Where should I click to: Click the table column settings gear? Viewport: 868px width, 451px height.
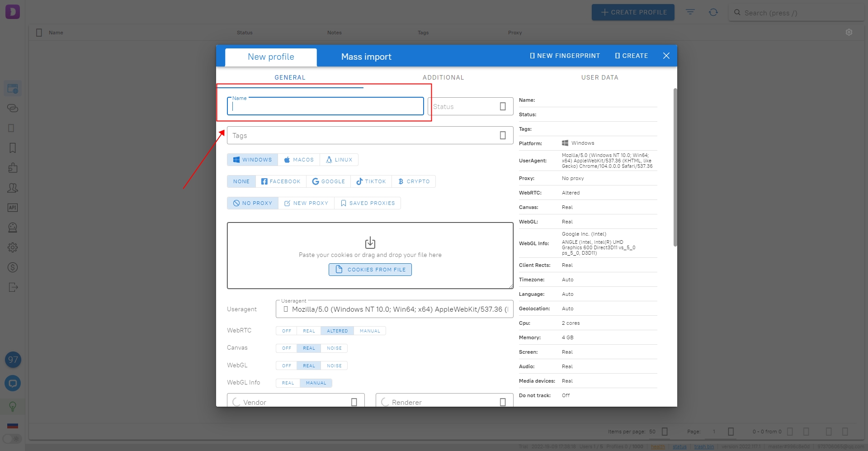[849, 33]
